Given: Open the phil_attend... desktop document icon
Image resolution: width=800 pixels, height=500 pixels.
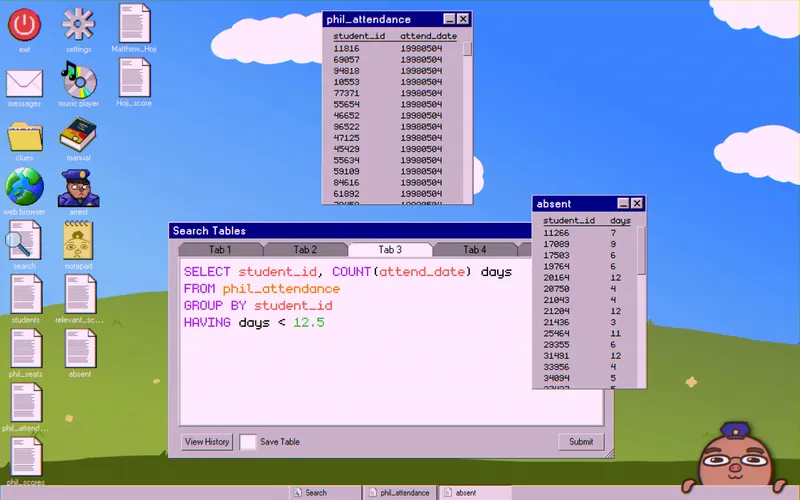Looking at the screenshot, I should tap(26, 403).
